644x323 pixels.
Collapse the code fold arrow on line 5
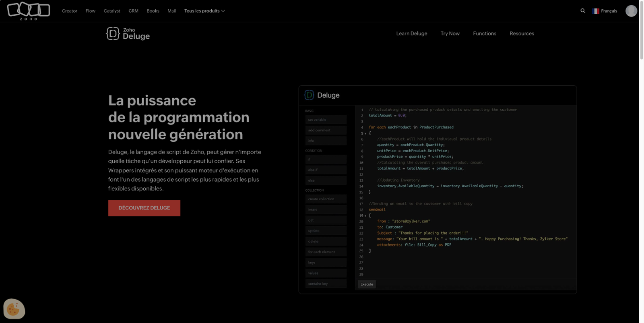click(x=365, y=133)
